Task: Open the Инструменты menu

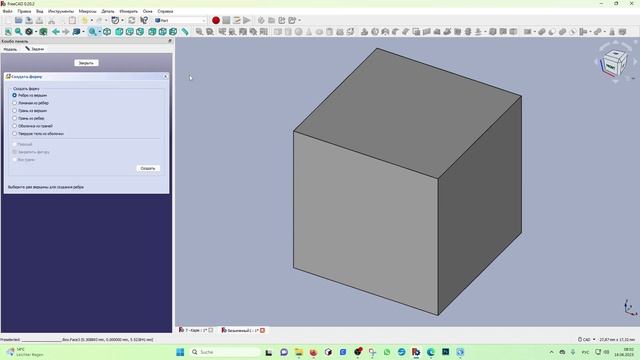Action: tap(61, 11)
